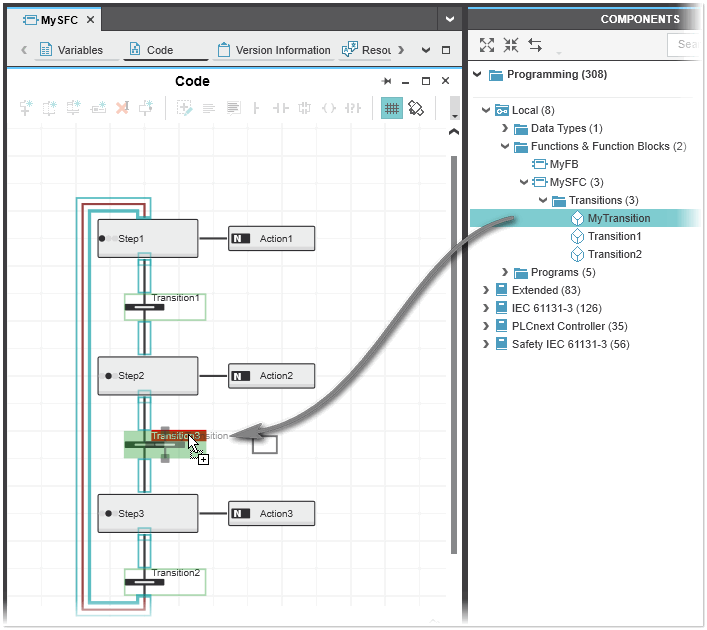Click the Step2 block in the SFC
Screen dimensions: 707x630
[x=148, y=376]
